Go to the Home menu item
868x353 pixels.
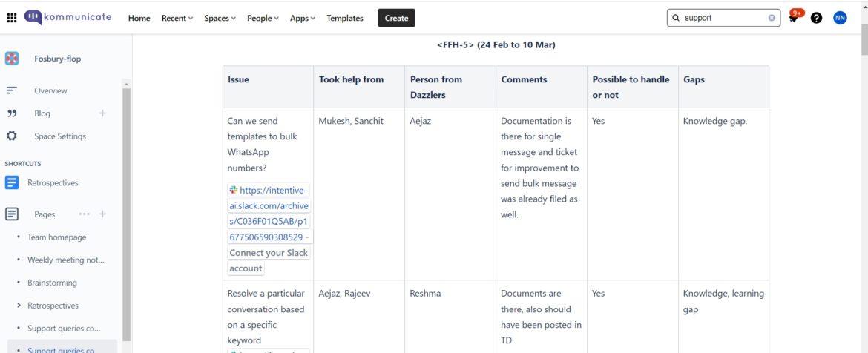coord(139,18)
